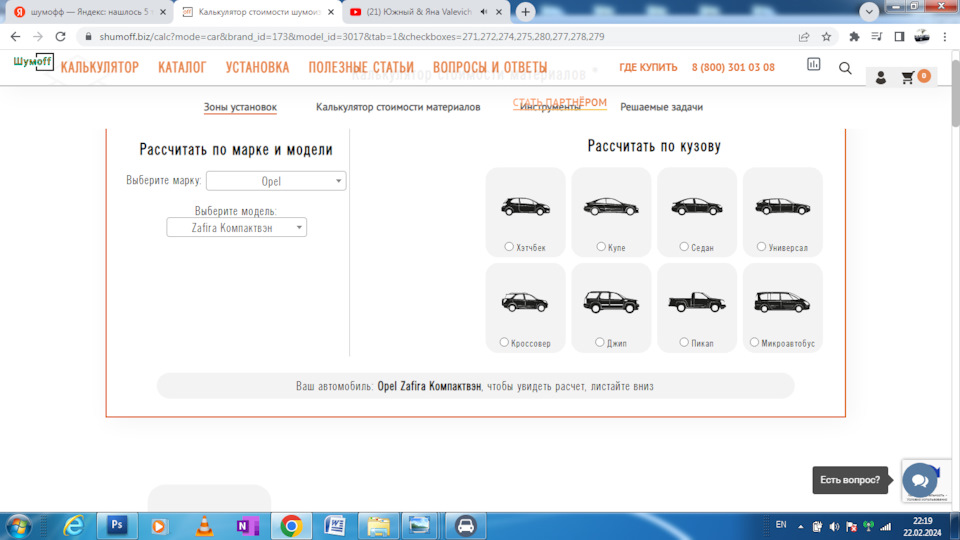The height and width of the screenshot is (540, 960).
Task: Open ПОЛЕЗНЫЕ СТАТЬИ menu item
Action: (x=361, y=67)
